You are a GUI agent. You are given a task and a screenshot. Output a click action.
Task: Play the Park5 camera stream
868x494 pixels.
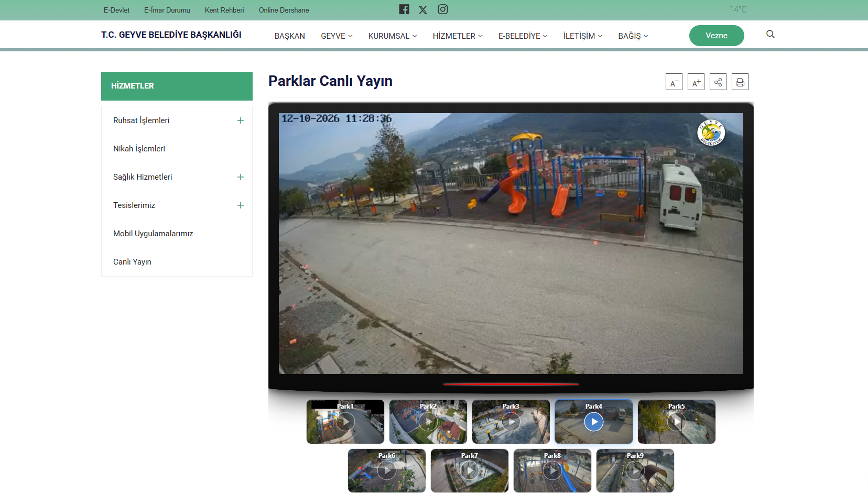coord(677,422)
